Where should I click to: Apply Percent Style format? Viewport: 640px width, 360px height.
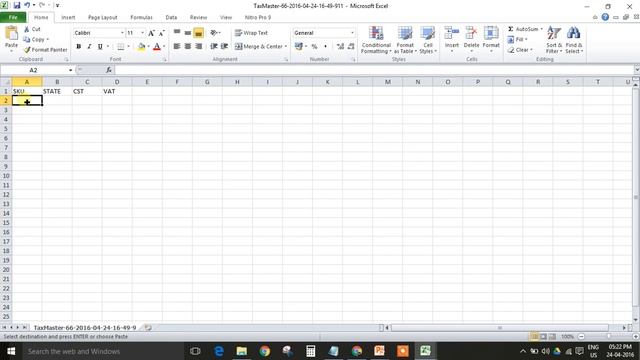click(x=314, y=47)
